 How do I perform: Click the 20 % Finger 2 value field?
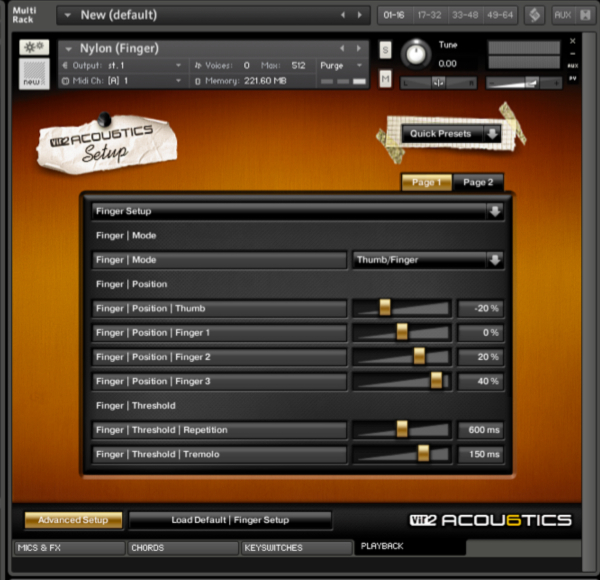(481, 357)
